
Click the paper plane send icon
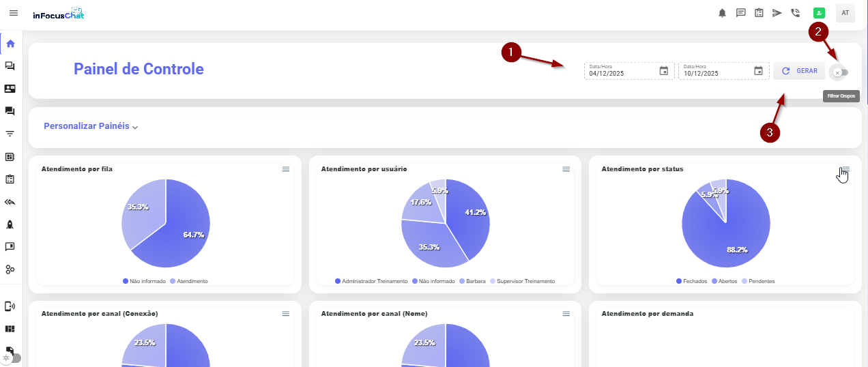coord(777,13)
